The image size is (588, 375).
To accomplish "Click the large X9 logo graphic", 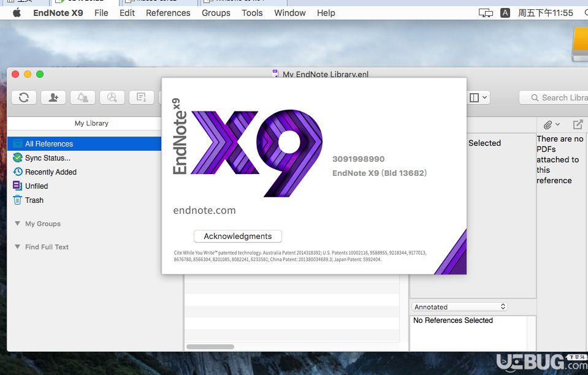I will click(x=257, y=153).
